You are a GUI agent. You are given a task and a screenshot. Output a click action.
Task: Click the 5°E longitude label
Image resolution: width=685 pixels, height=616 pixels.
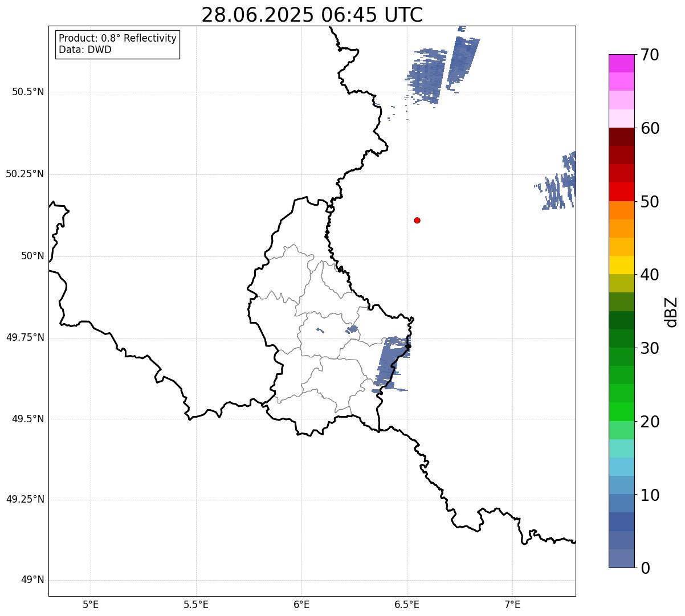pos(91,605)
